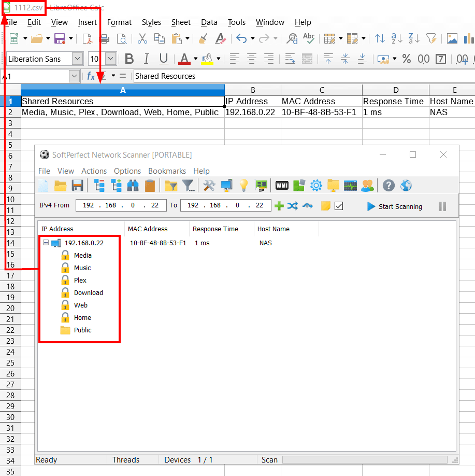The width and height of the screenshot is (475, 476).
Task: Open the Data menu in Calc
Action: tap(209, 22)
